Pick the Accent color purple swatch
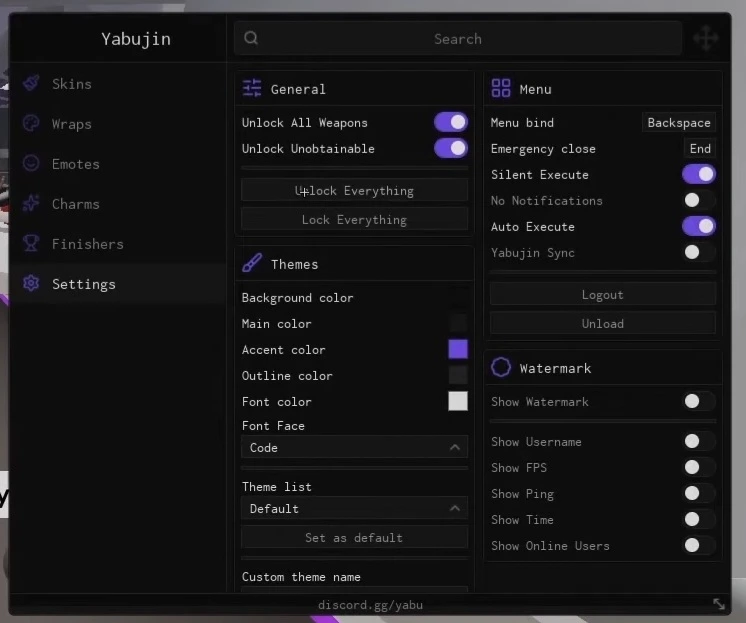The image size is (746, 623). [x=458, y=349]
